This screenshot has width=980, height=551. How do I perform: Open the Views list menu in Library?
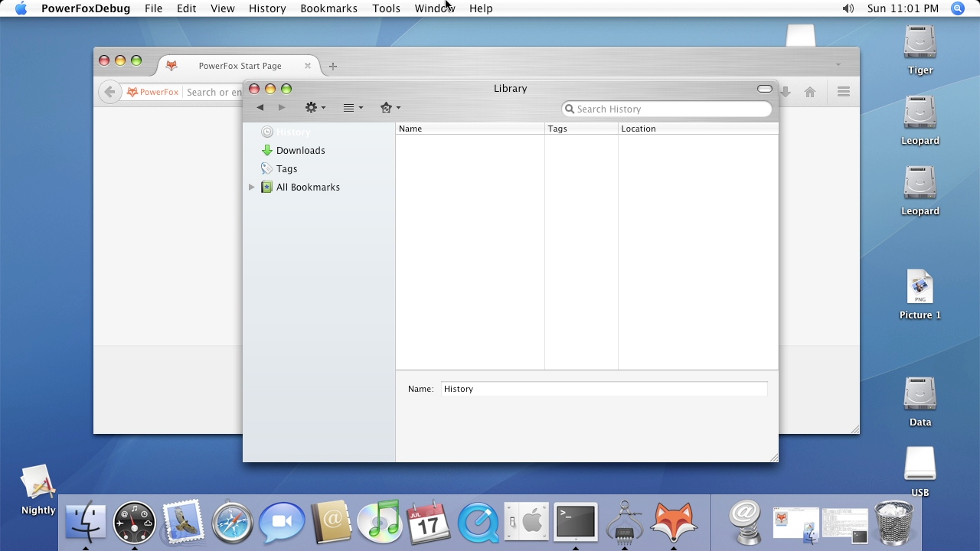(353, 108)
